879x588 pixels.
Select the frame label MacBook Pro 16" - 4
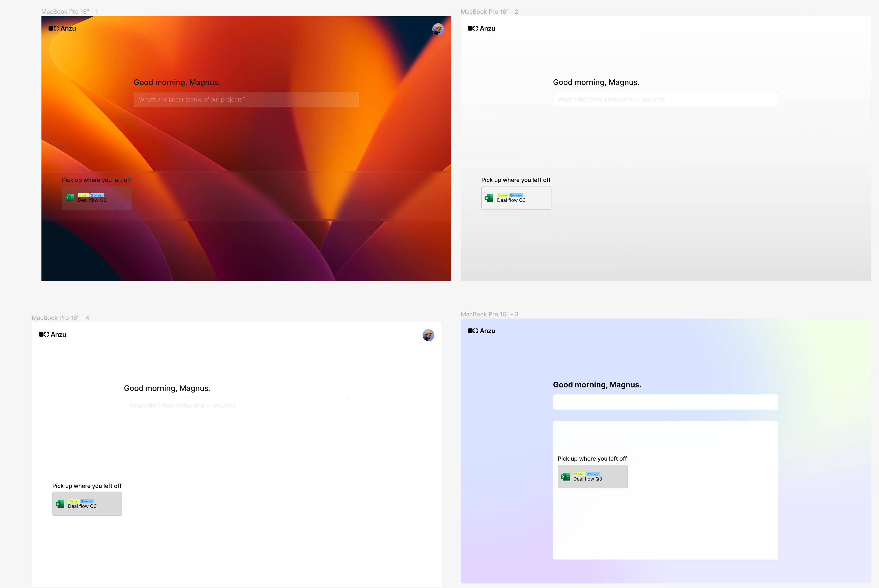60,318
